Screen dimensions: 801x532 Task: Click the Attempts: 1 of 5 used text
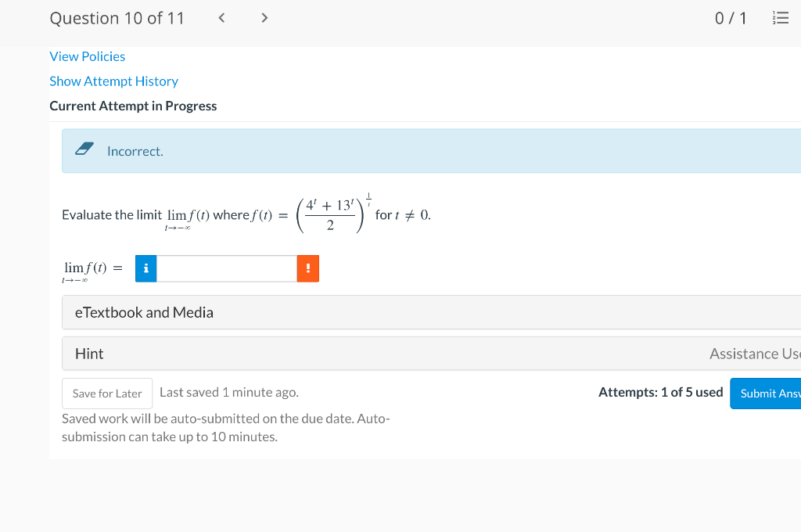click(x=660, y=392)
